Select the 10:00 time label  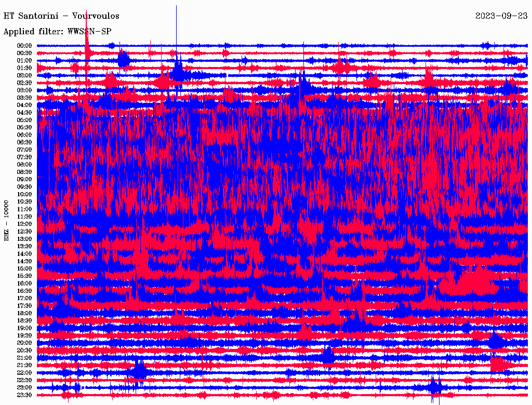[24, 194]
